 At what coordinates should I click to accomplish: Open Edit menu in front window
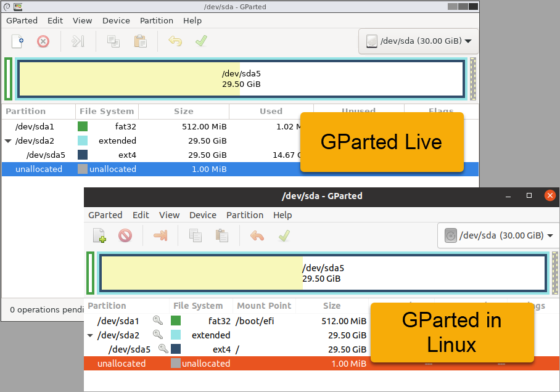pyautogui.click(x=141, y=215)
